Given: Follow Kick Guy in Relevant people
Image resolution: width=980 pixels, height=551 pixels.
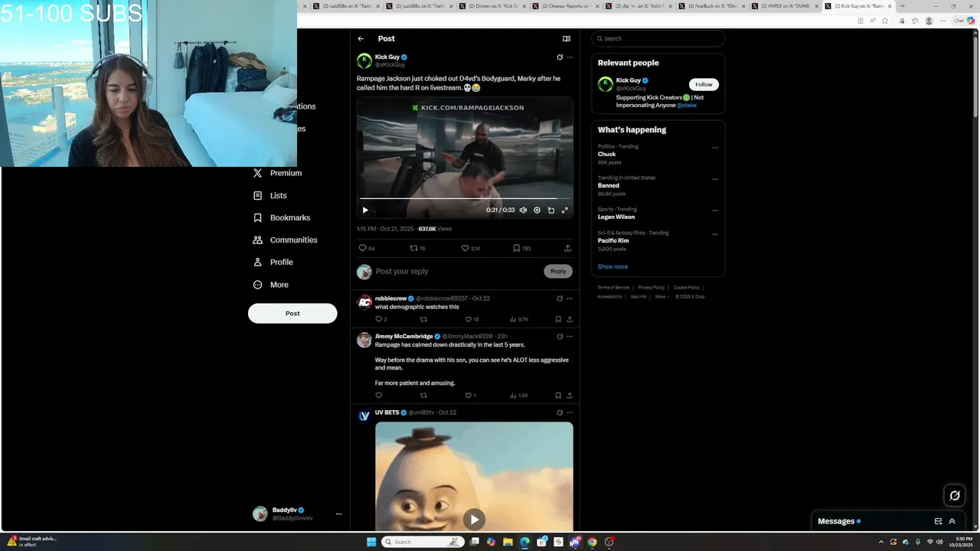Looking at the screenshot, I should click(x=704, y=84).
